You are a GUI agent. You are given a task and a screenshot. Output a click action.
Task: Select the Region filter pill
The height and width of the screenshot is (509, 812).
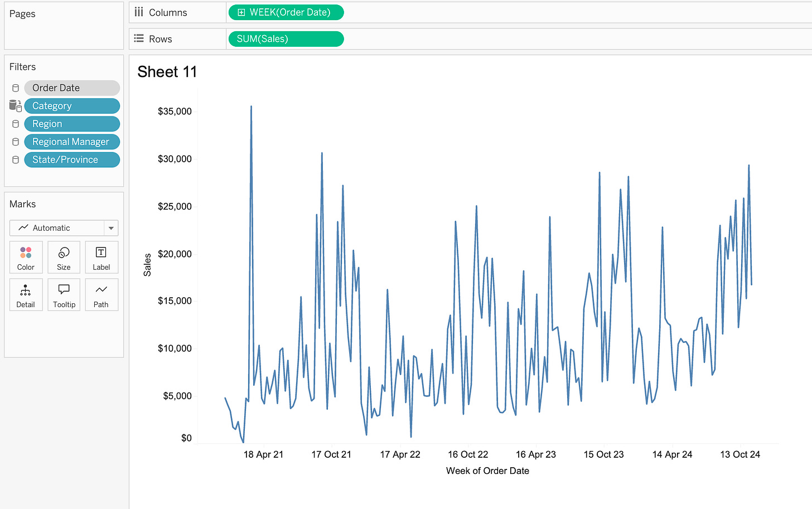point(72,124)
